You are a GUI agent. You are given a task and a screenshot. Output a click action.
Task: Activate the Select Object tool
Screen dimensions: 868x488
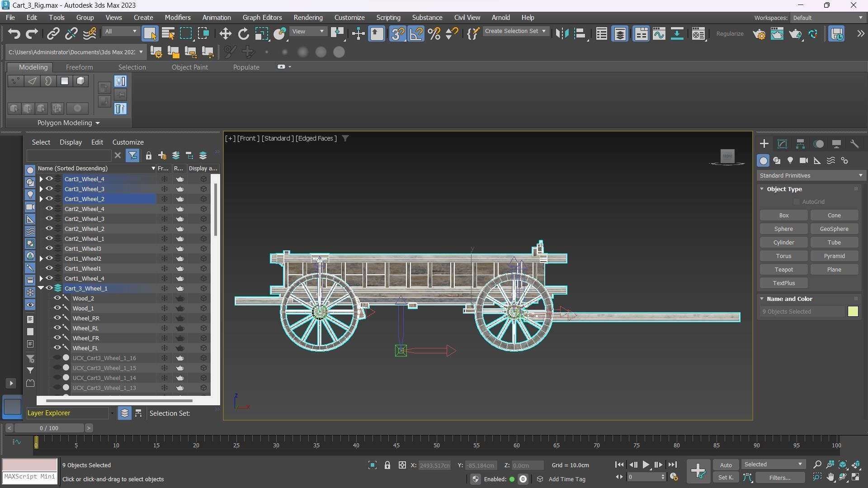(150, 34)
